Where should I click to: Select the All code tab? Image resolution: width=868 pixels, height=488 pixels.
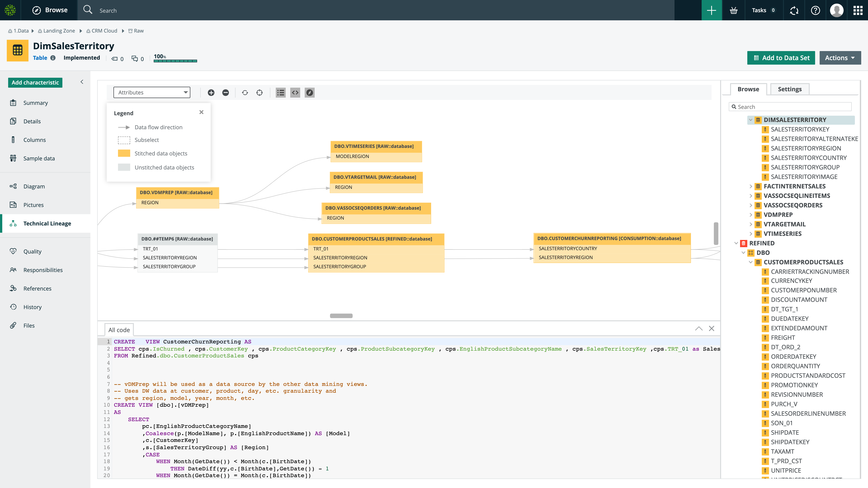(119, 330)
